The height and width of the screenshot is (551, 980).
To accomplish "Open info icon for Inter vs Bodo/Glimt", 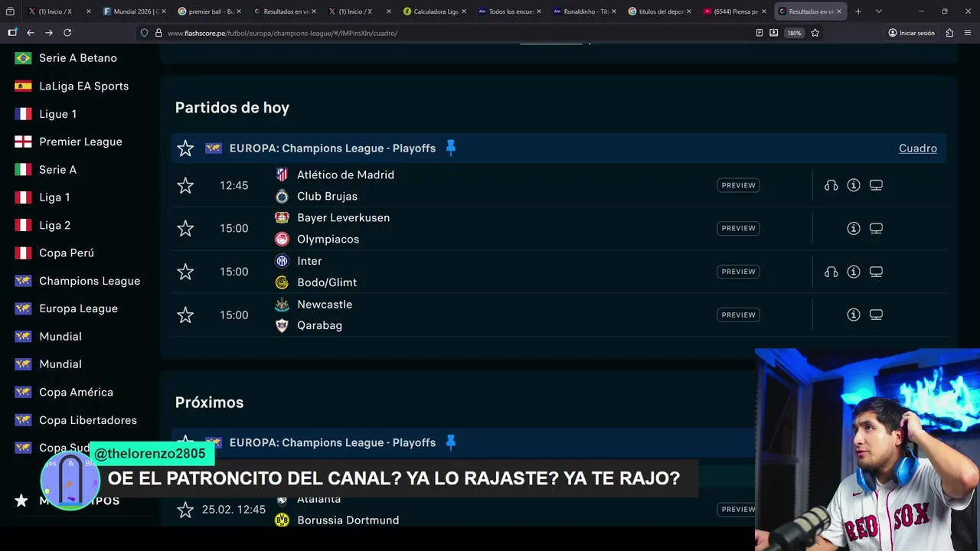I will [x=854, y=272].
